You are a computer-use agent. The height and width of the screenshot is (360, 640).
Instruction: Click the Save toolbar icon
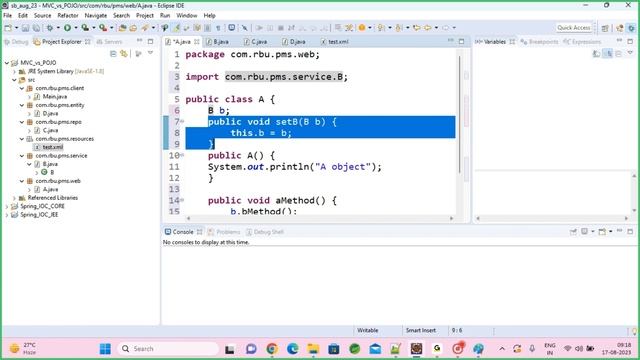point(25,28)
